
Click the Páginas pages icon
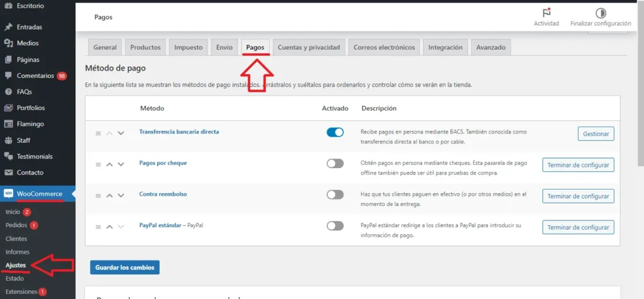(8, 60)
